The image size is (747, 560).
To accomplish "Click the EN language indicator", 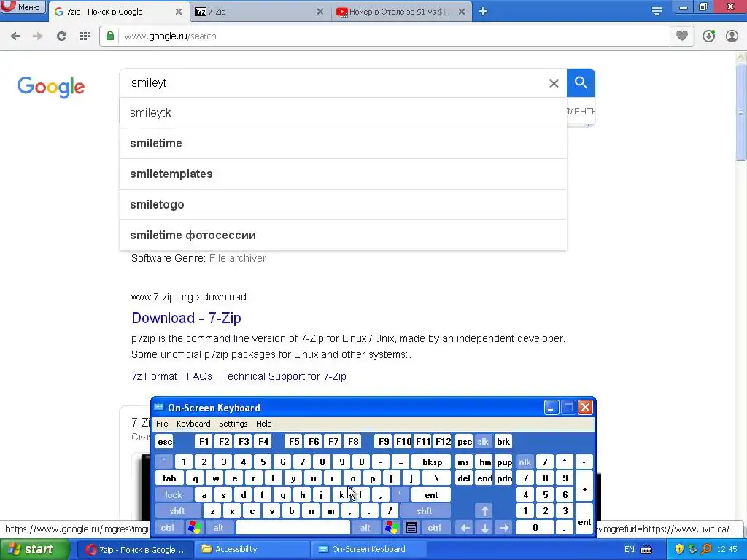I will click(630, 549).
